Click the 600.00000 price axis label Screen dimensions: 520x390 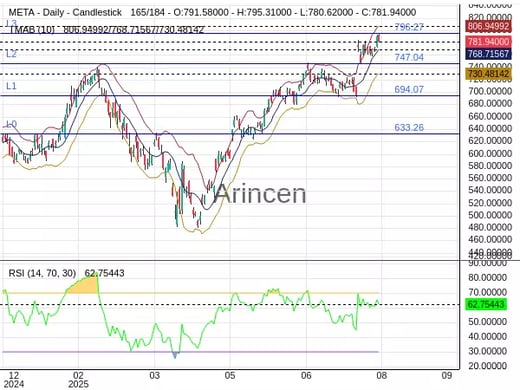[490, 154]
